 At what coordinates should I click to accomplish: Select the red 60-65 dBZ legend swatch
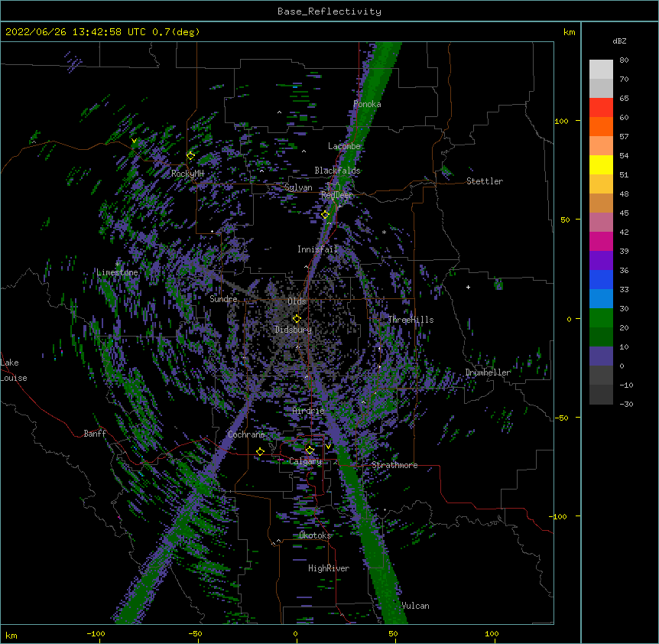[601, 108]
